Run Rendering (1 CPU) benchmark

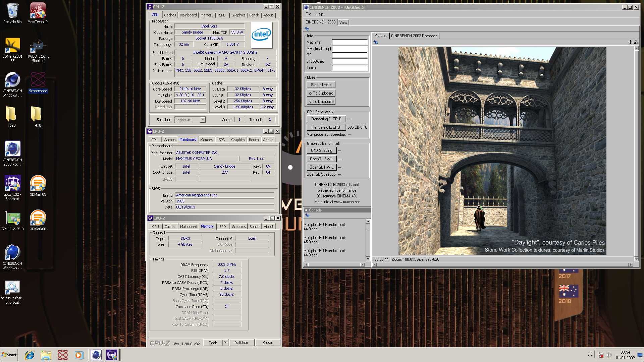[x=326, y=119]
